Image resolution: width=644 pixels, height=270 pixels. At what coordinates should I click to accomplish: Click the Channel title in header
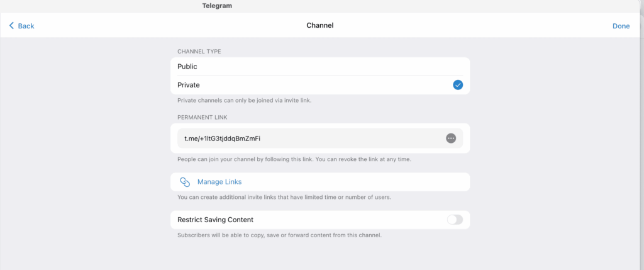(x=319, y=26)
